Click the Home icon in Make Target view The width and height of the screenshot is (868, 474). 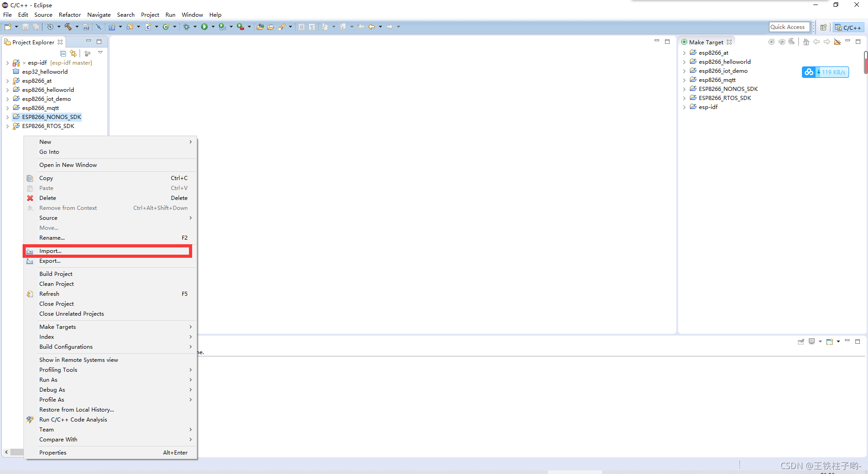click(x=806, y=42)
